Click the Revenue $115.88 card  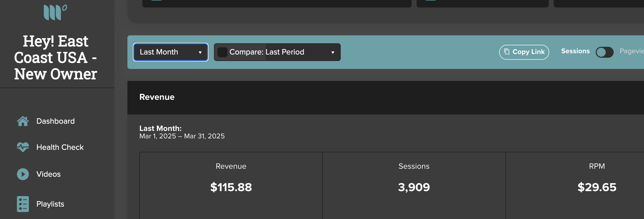point(231,185)
